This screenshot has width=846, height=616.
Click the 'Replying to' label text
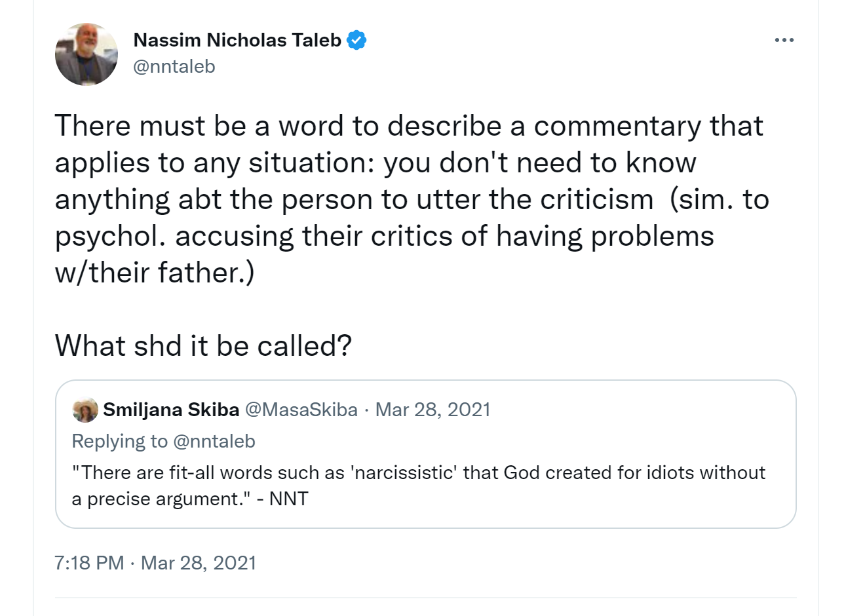pyautogui.click(x=119, y=441)
